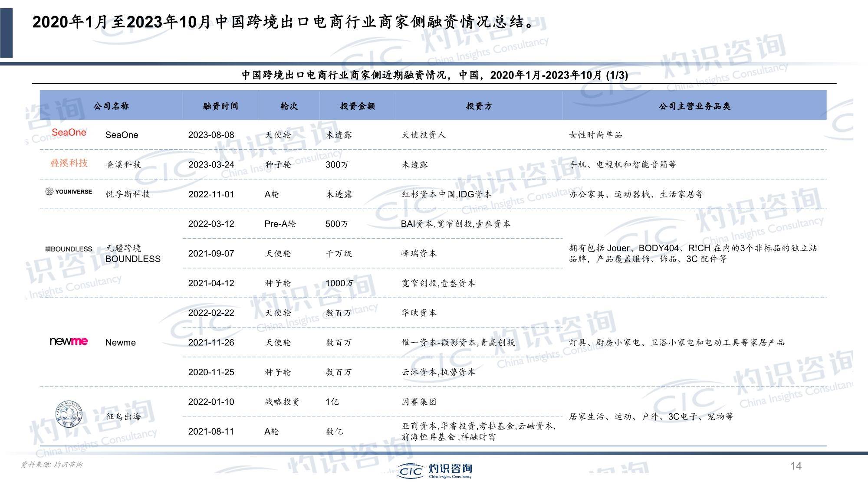Screen dimensions: 868x488
Task: Select the 1000万 amount cell
Action: click(339, 283)
